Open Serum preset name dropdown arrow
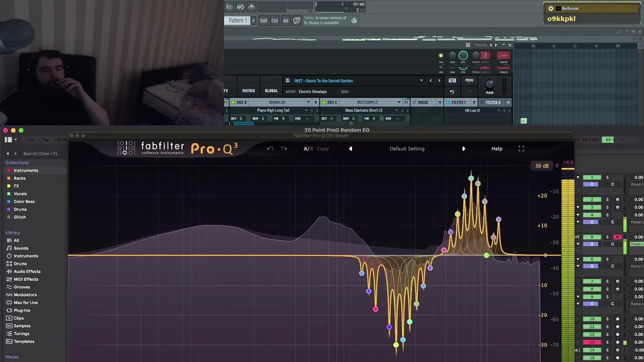 pos(421,80)
